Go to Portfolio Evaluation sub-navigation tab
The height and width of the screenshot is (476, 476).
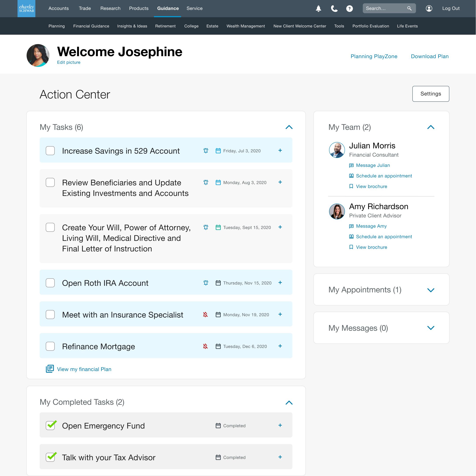pos(370,26)
